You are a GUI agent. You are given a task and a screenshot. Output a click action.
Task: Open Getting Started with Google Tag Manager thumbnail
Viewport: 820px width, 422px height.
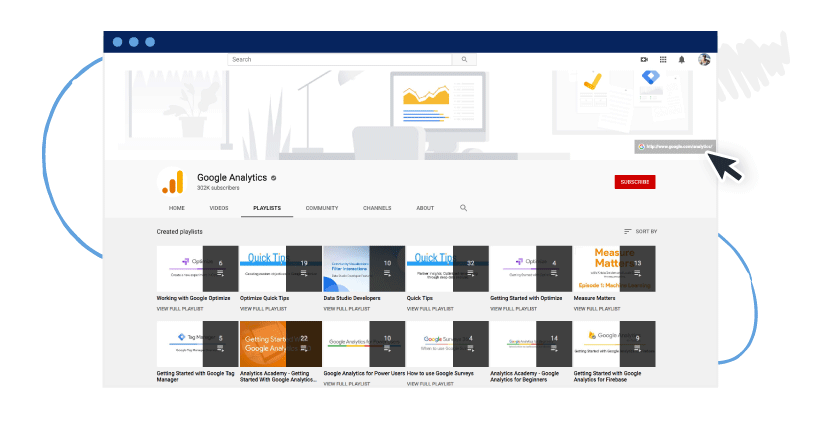(197, 344)
